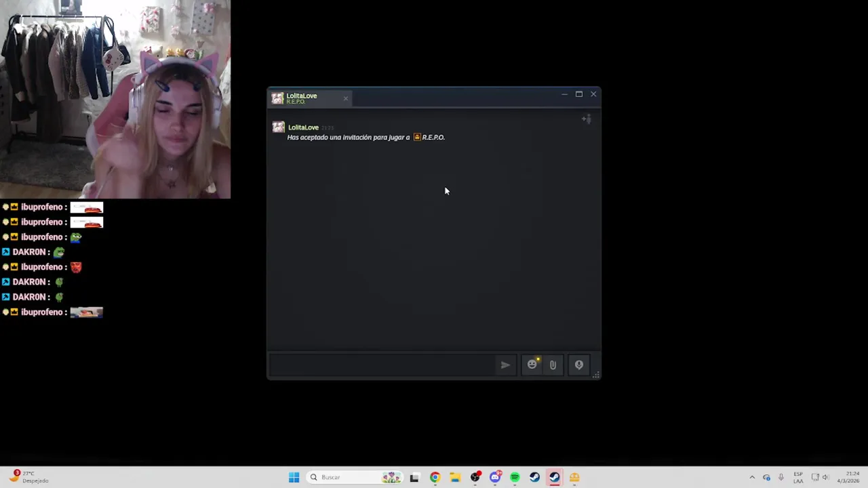This screenshot has height=488, width=868.
Task: Start voice chat with the microphone button
Action: 578,365
